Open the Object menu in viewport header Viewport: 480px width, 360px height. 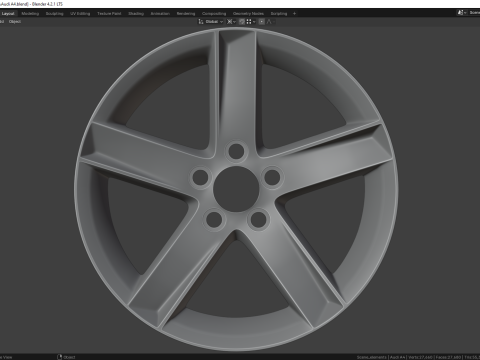[x=15, y=22]
